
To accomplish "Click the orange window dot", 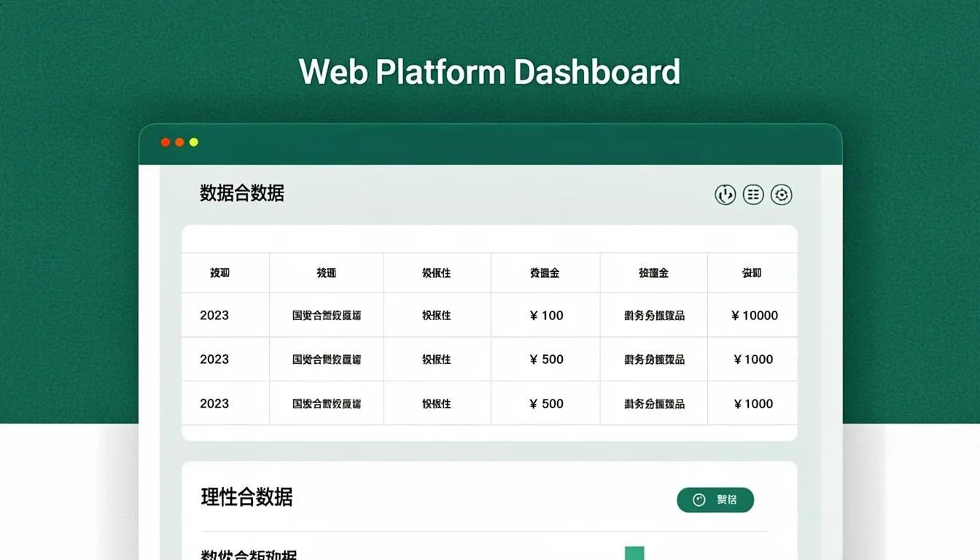I will (x=179, y=142).
